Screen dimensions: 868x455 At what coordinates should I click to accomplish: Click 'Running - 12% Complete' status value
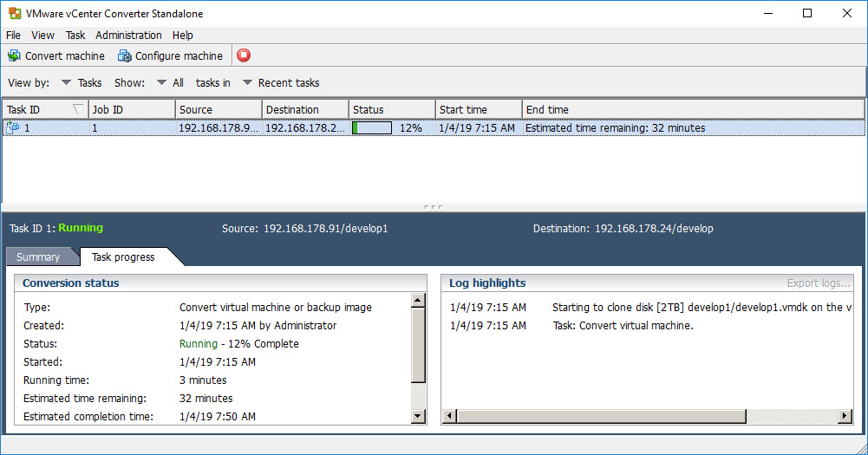pos(239,344)
